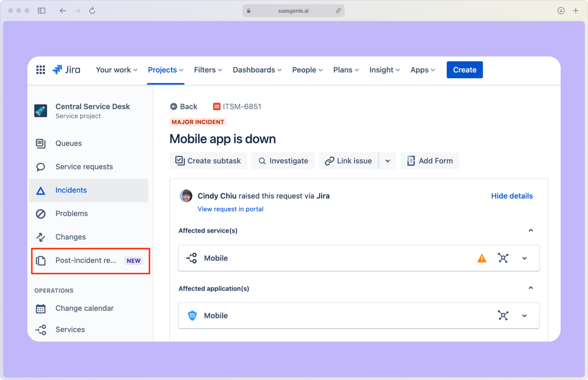
Task: Click the Changes arrows icon
Action: 41,237
